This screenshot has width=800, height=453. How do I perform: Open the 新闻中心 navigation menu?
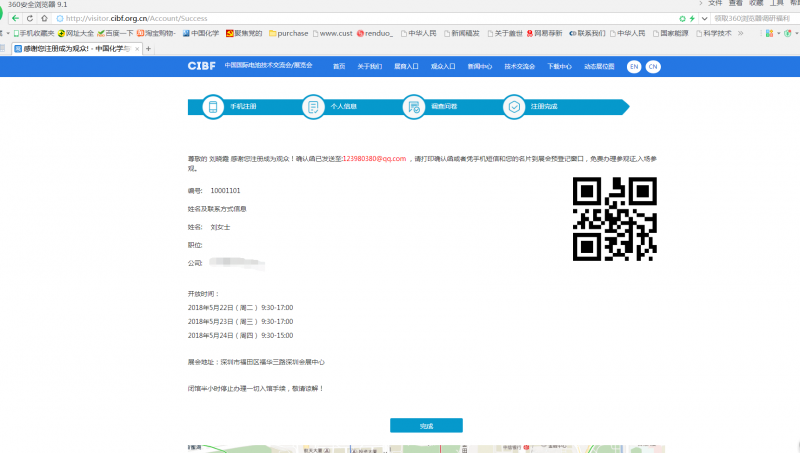479,66
